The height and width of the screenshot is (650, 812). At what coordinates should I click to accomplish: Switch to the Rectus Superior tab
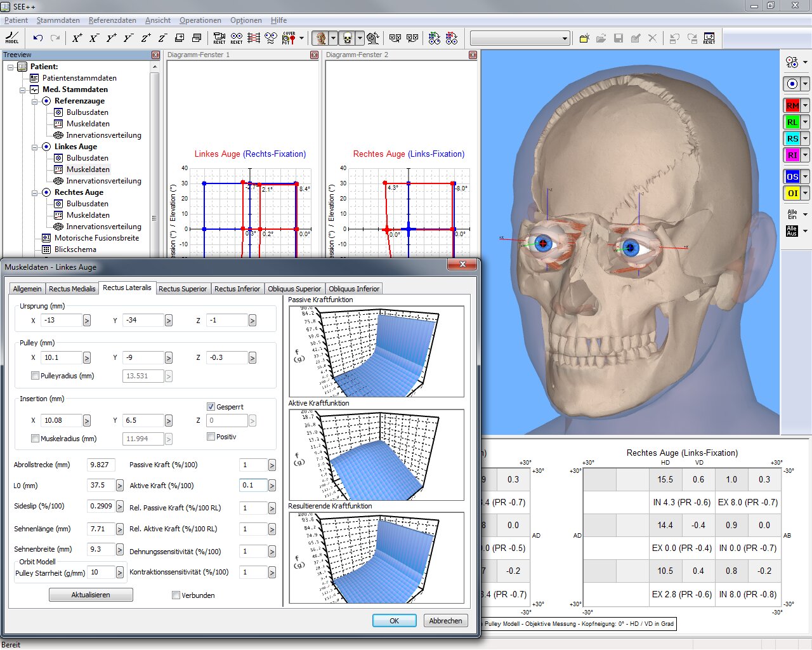183,289
